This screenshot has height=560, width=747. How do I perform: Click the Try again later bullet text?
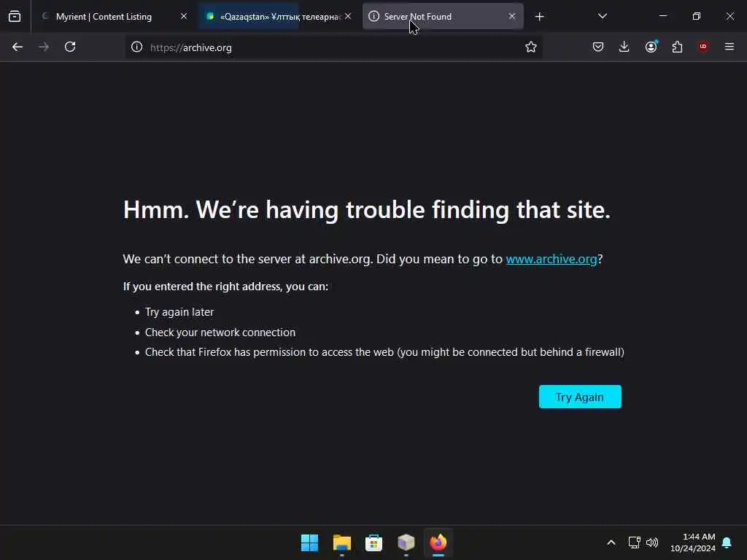179,312
